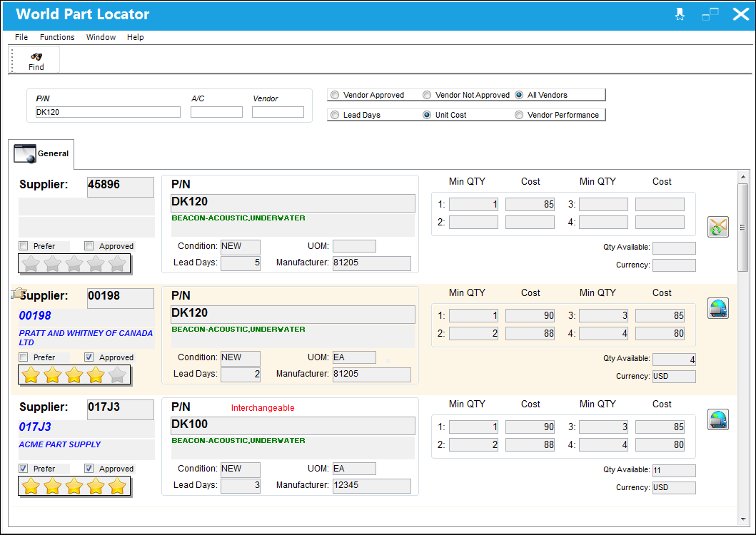Switch to the General tab
The image size is (756, 535).
coord(41,154)
